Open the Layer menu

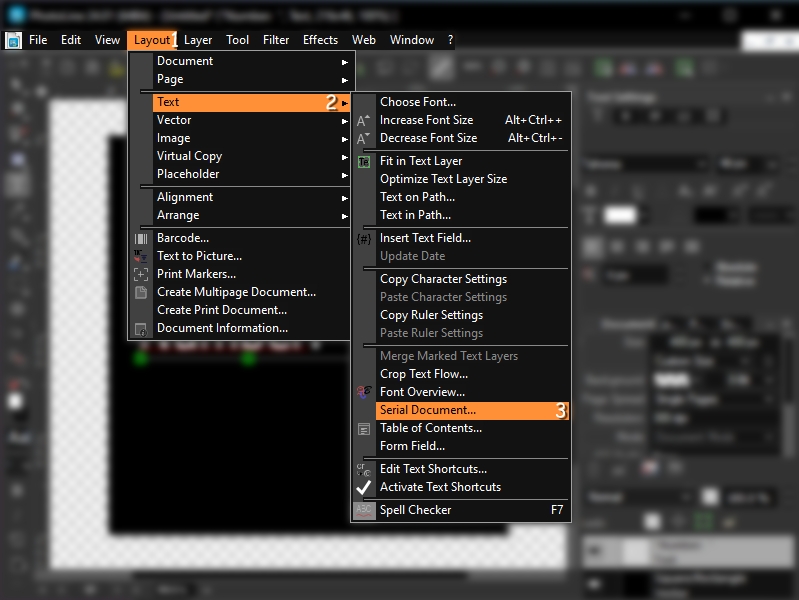[198, 40]
